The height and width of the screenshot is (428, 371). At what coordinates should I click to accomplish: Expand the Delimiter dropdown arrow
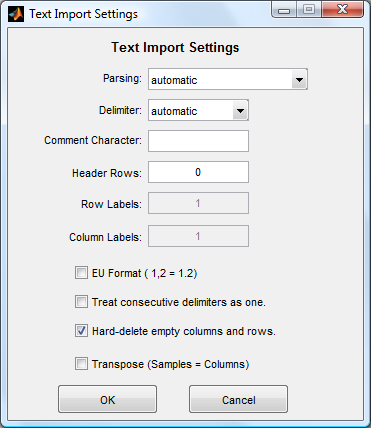pyautogui.click(x=240, y=110)
